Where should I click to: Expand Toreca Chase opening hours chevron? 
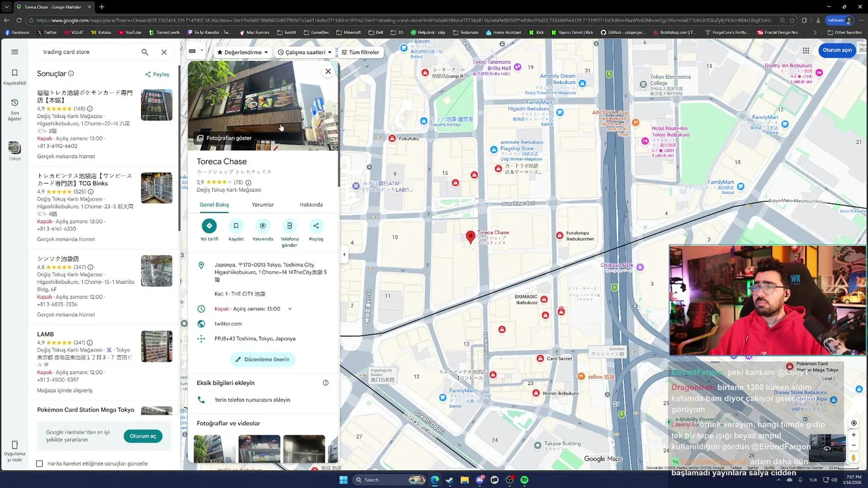tap(290, 309)
